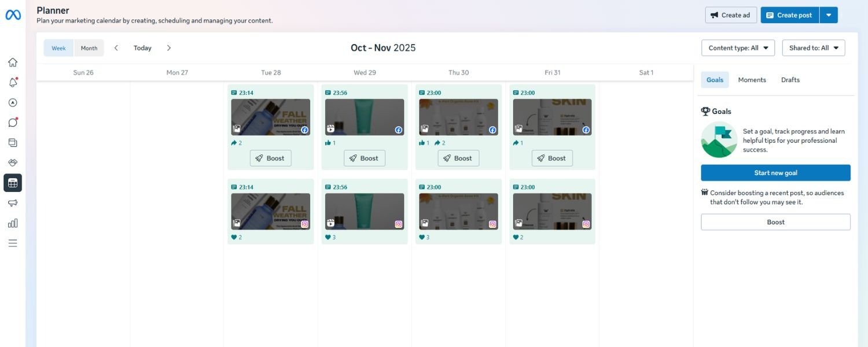Select the Monetization handshake icon
The image size is (868, 347).
click(13, 163)
